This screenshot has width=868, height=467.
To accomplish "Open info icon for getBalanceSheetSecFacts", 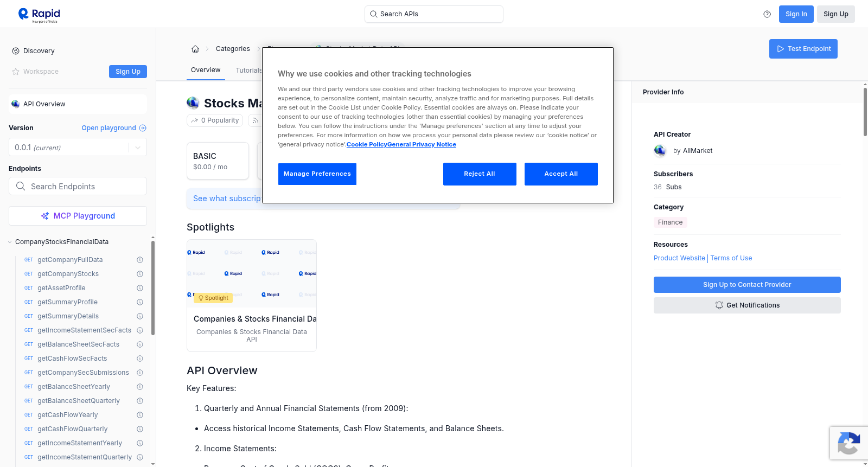I will click(x=140, y=344).
